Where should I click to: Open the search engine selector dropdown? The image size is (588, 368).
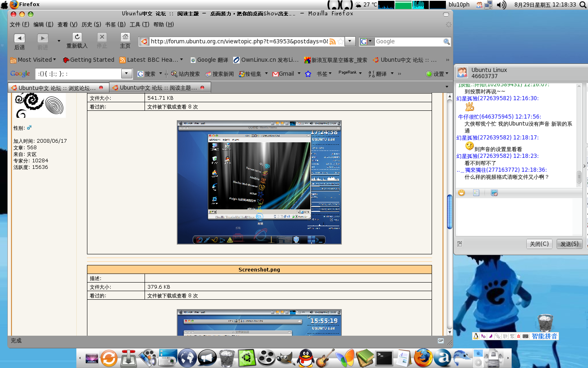tap(366, 41)
